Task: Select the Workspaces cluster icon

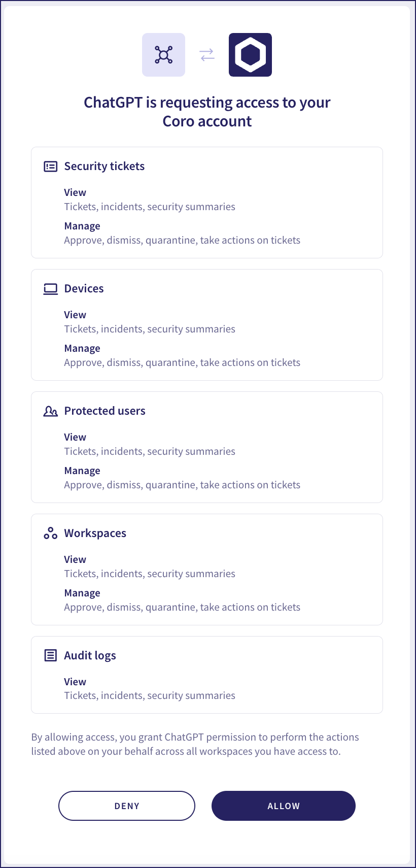Action: click(51, 533)
